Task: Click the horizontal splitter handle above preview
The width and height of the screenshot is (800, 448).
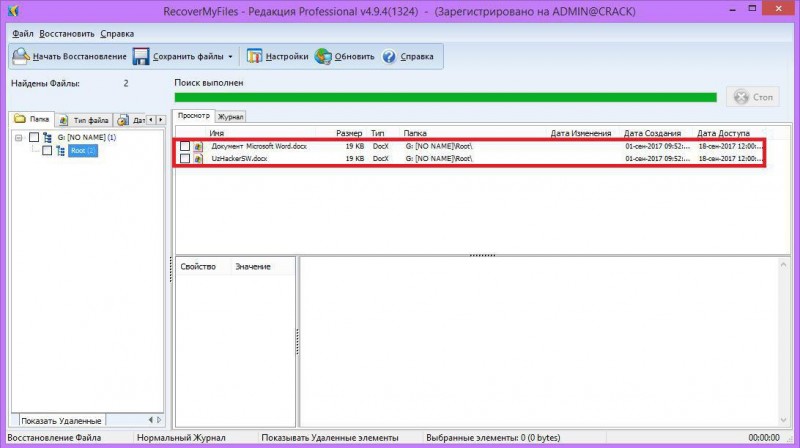Action: pyautogui.click(x=482, y=255)
